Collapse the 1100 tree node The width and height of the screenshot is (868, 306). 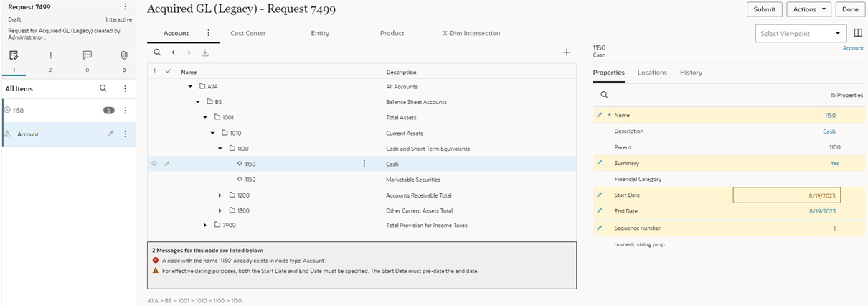coord(220,149)
